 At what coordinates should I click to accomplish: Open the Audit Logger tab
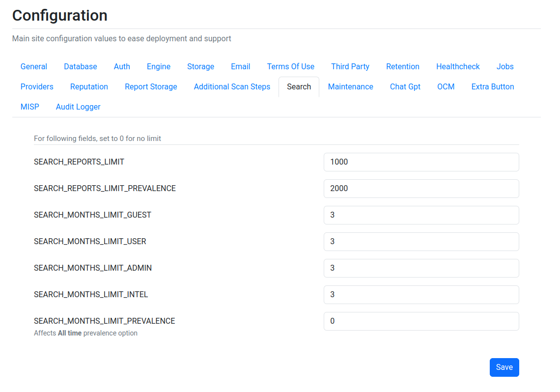click(78, 107)
